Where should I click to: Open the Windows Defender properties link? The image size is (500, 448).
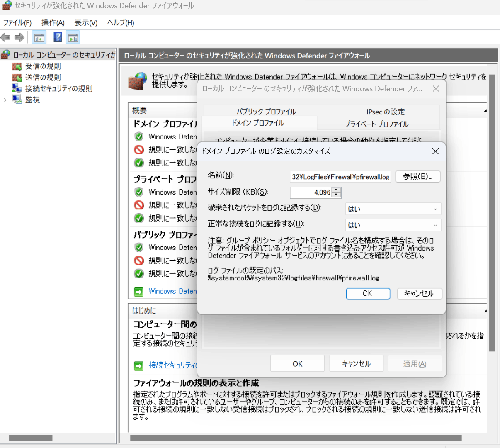point(172,291)
